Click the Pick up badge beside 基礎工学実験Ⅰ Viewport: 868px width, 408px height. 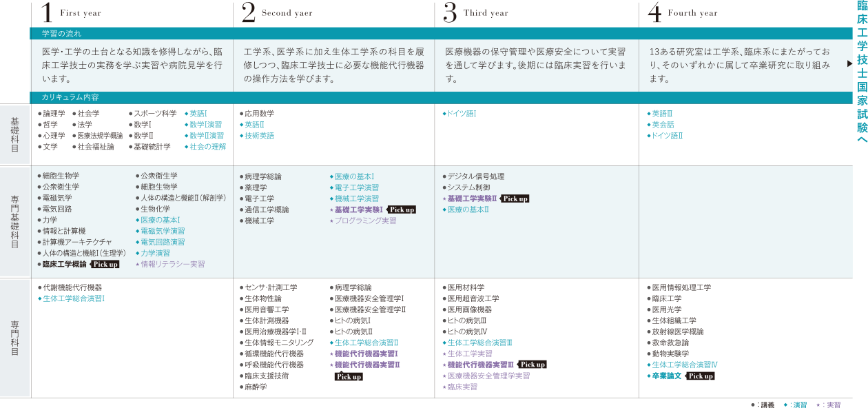(x=401, y=210)
